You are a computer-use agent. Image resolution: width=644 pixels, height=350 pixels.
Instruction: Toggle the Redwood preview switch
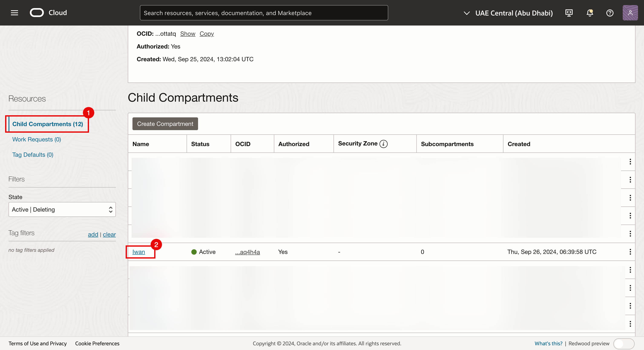(x=624, y=343)
